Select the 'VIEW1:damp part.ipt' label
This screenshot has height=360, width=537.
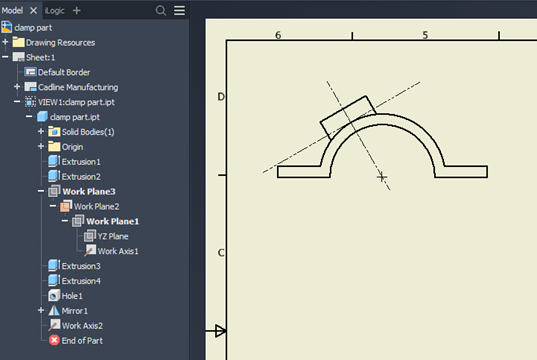coord(76,102)
